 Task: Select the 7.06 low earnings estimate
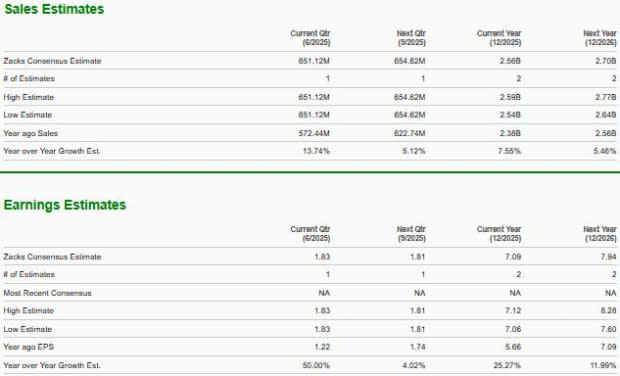pos(513,329)
